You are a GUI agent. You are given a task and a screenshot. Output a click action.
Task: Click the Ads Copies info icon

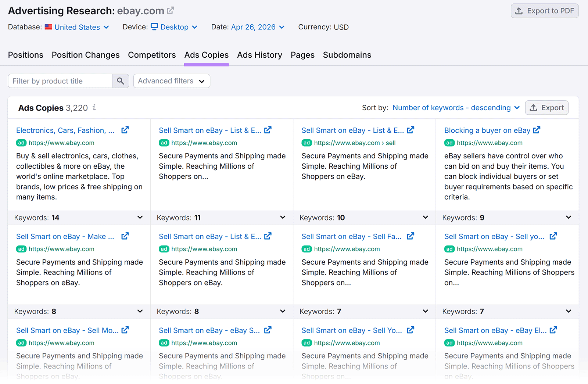94,107
